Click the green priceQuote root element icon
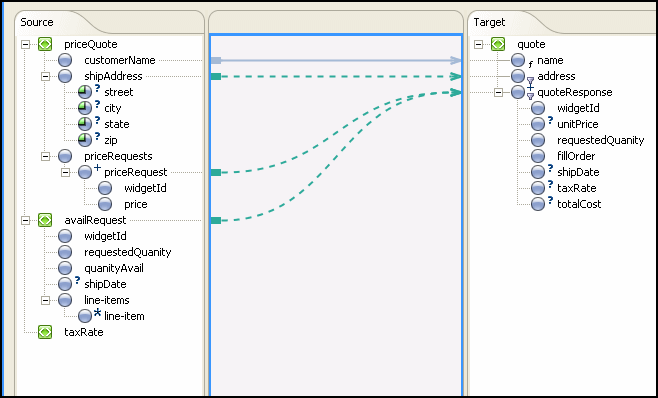658x398 pixels. tap(45, 44)
